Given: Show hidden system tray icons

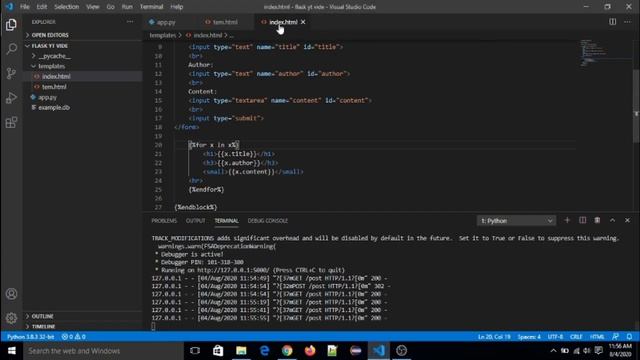Looking at the screenshot, I should pyautogui.click(x=553, y=351).
